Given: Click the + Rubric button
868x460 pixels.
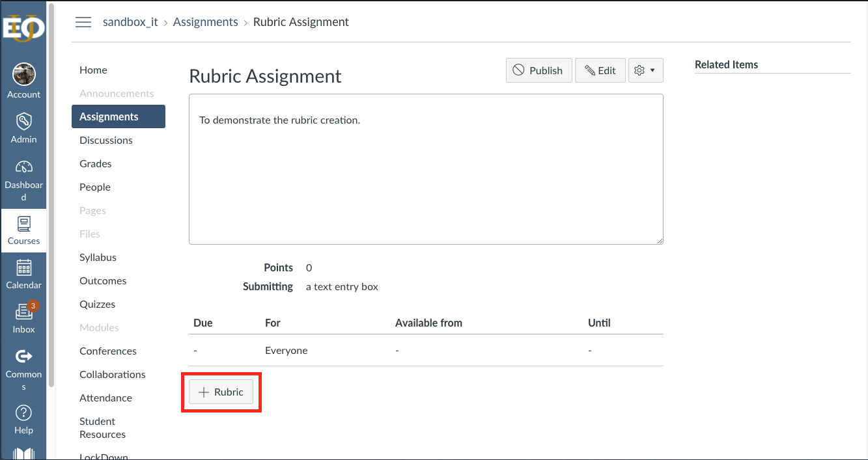Looking at the screenshot, I should coord(221,391).
